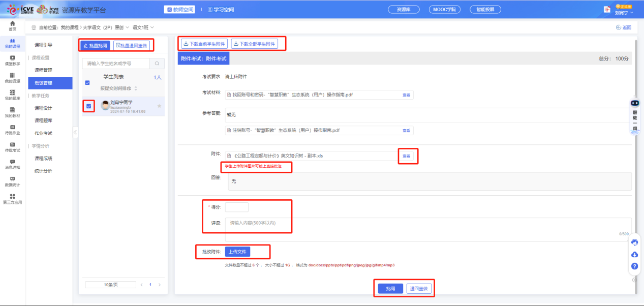644x306 pixels.
Task: Star the student 刘育宁同学
Action: 159,106
